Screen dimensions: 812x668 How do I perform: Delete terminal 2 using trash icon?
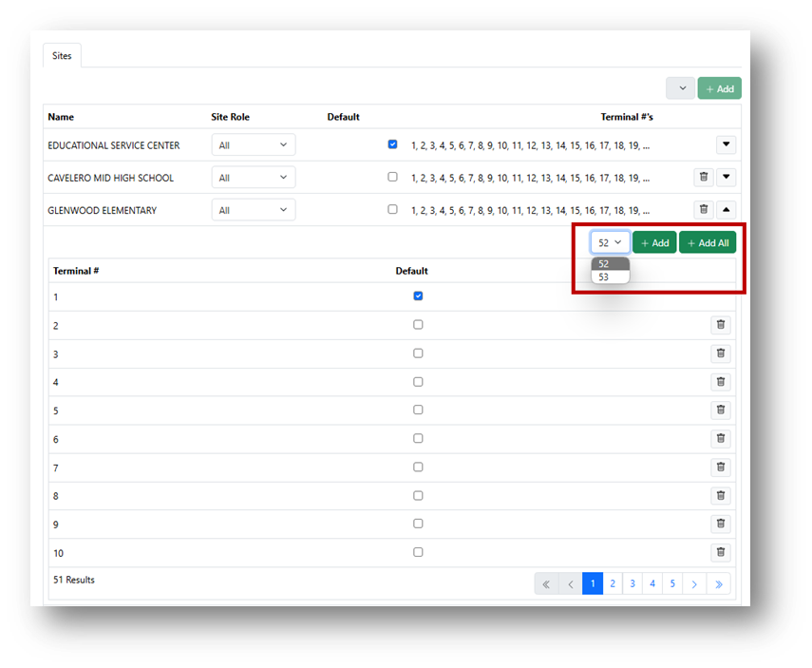tap(720, 325)
